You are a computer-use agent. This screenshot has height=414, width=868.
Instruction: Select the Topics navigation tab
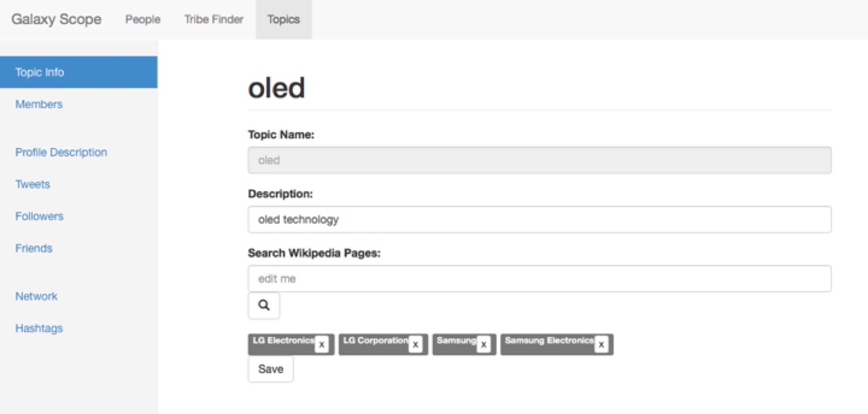pos(283,20)
